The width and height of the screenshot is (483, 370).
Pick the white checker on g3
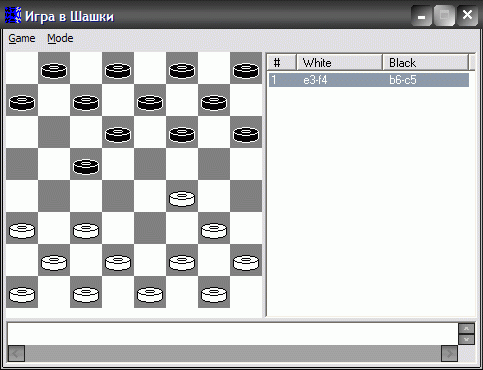[x=214, y=230]
